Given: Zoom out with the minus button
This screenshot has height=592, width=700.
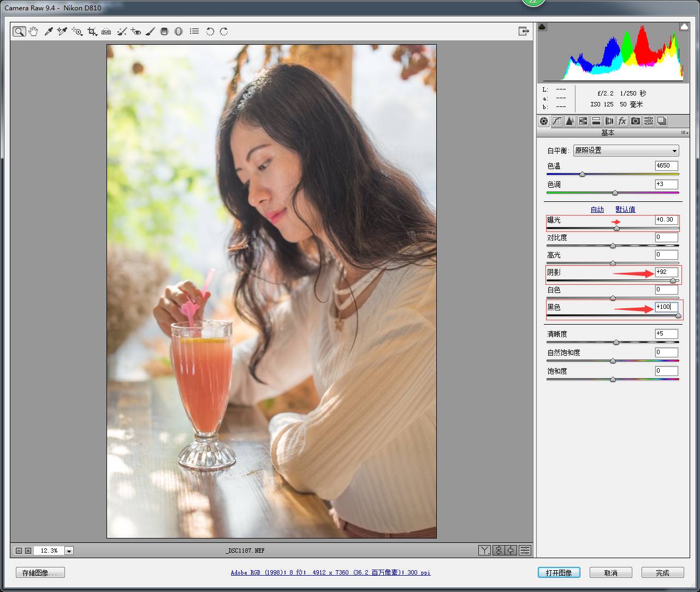Looking at the screenshot, I should pos(19,551).
